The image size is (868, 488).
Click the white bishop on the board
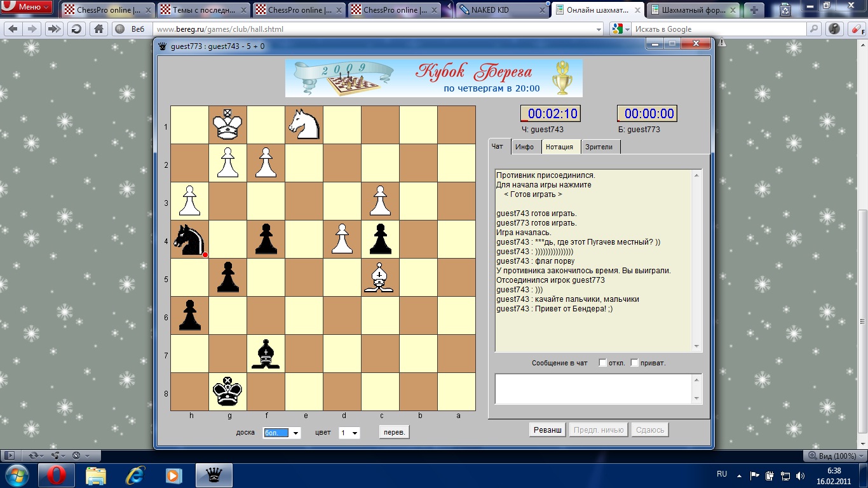[x=380, y=278]
